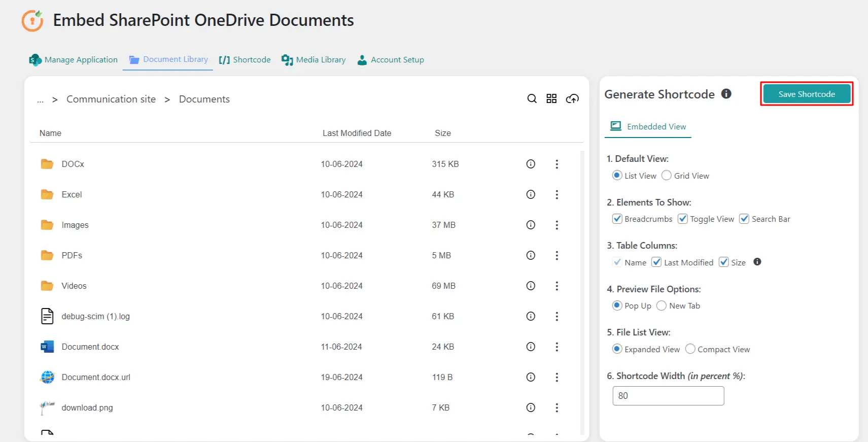Open info for the DOCx folder
Viewport: 868px width, 442px height.
pyautogui.click(x=531, y=164)
